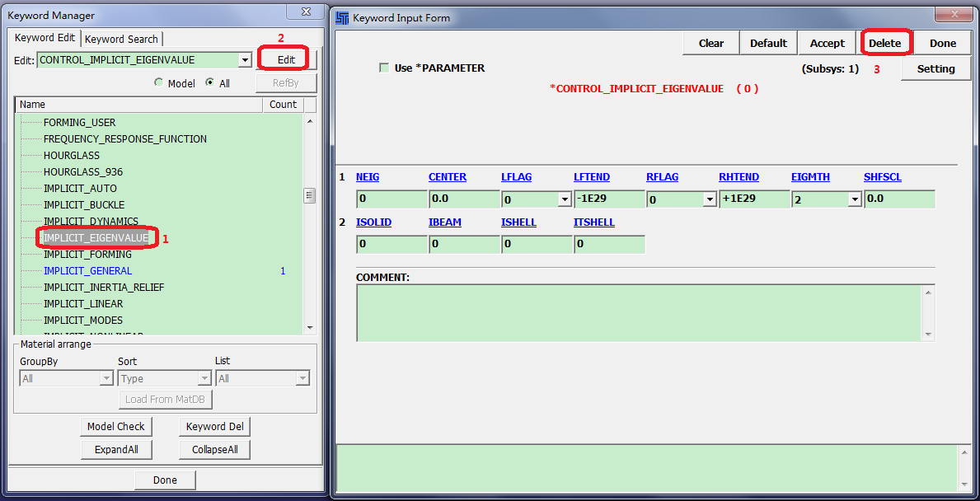Click the NEIG value input field
The image size is (980, 501).
392,199
